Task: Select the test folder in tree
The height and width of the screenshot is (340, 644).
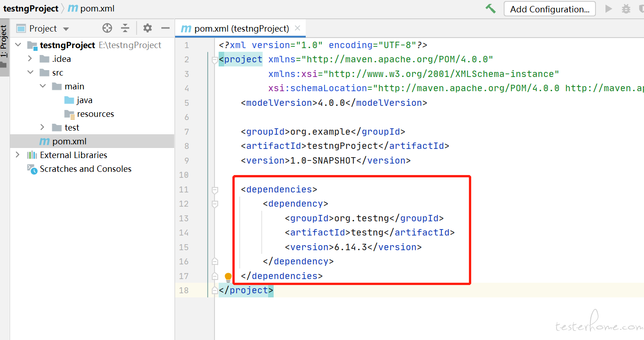Action: (72, 127)
